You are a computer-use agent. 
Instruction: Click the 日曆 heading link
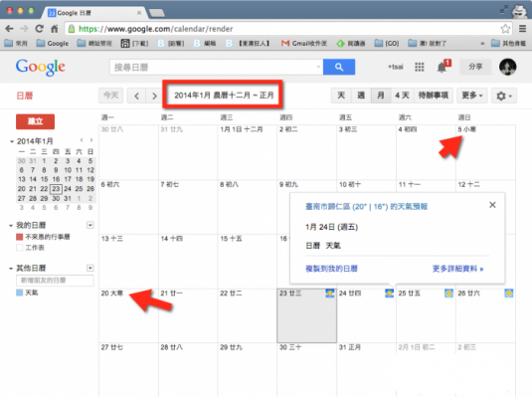(25, 96)
